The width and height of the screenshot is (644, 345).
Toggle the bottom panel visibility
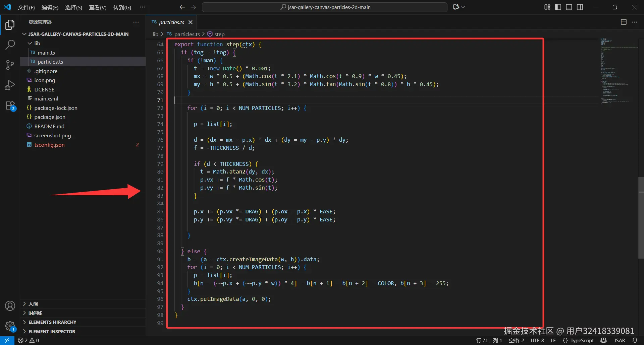(x=569, y=7)
